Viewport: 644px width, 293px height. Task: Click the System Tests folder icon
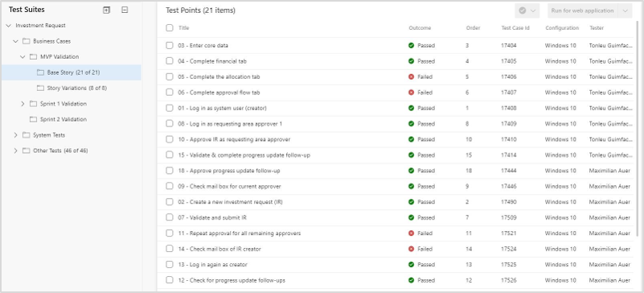coord(27,134)
